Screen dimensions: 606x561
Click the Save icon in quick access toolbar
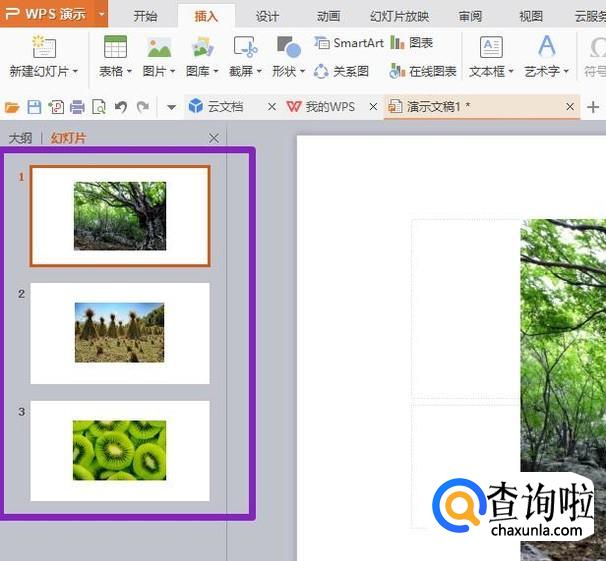click(x=34, y=107)
